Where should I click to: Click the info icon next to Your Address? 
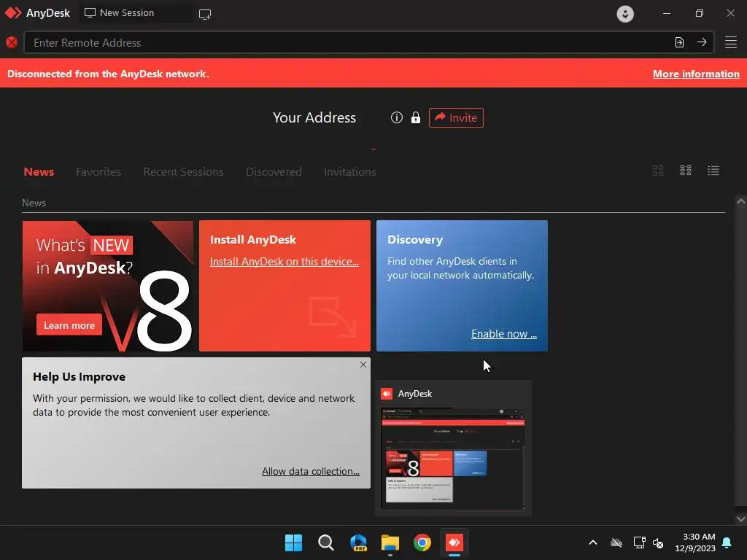coord(396,117)
